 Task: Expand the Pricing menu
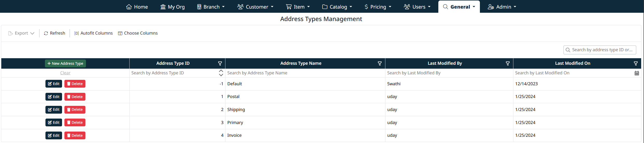(378, 7)
